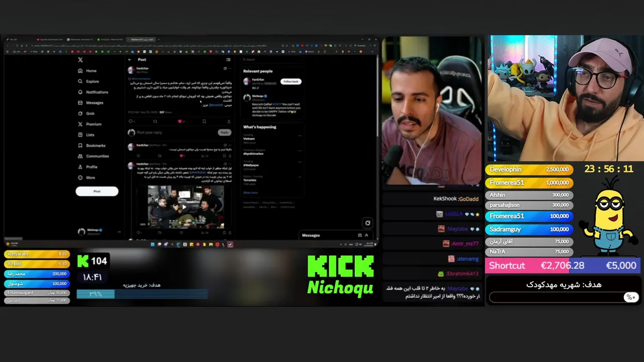644x362 pixels.
Task: Click the 0% goal progress bar
Action: pyautogui.click(x=563, y=297)
